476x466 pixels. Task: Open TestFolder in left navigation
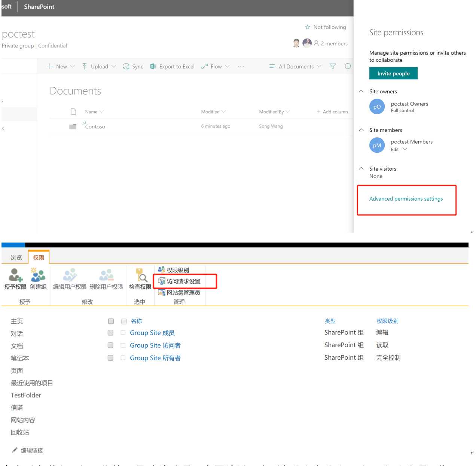[x=26, y=395]
